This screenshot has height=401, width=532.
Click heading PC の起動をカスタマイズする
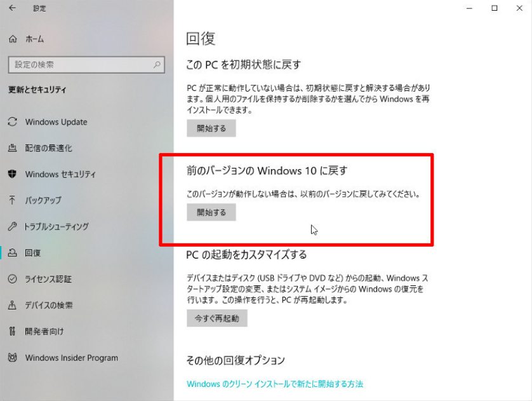click(x=246, y=255)
